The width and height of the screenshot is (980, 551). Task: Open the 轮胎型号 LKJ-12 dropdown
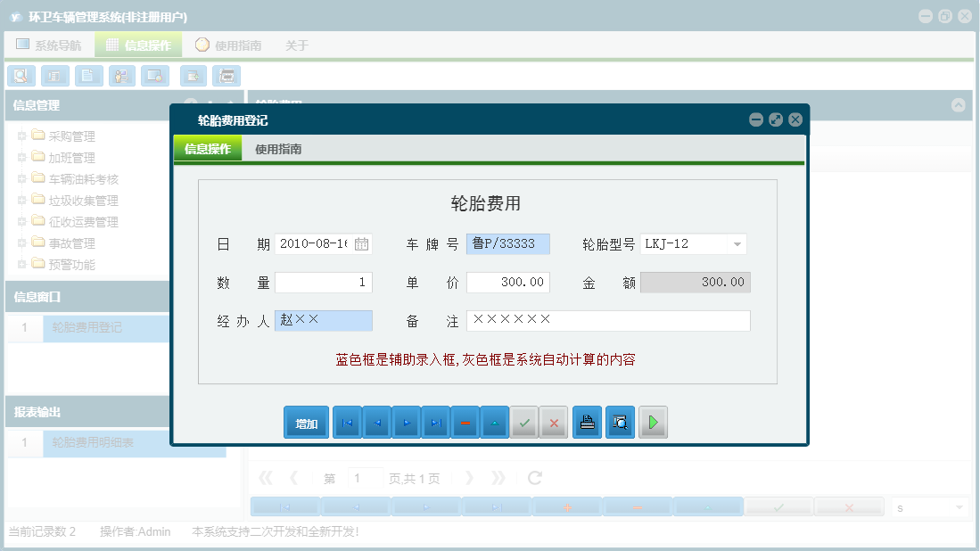737,243
